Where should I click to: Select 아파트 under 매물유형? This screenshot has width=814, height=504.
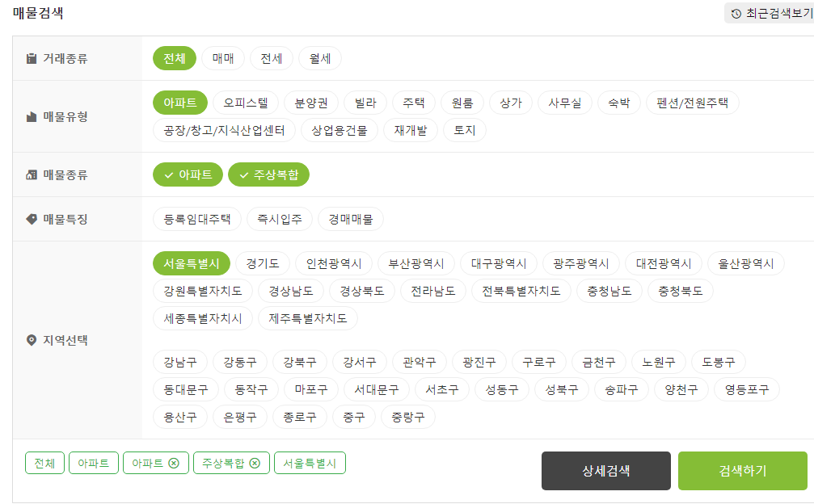[180, 103]
